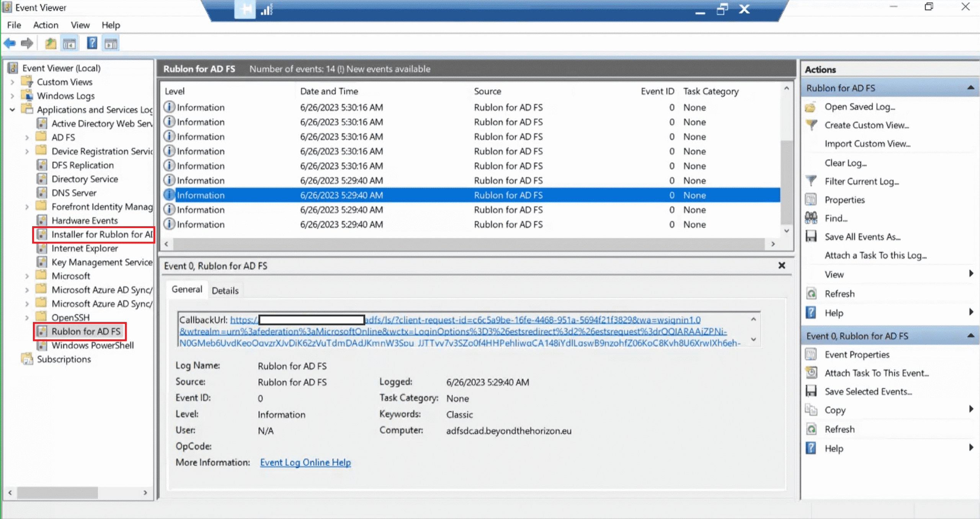Image resolution: width=980 pixels, height=519 pixels.
Task: Expand the Custom Views tree node
Action: [12, 82]
